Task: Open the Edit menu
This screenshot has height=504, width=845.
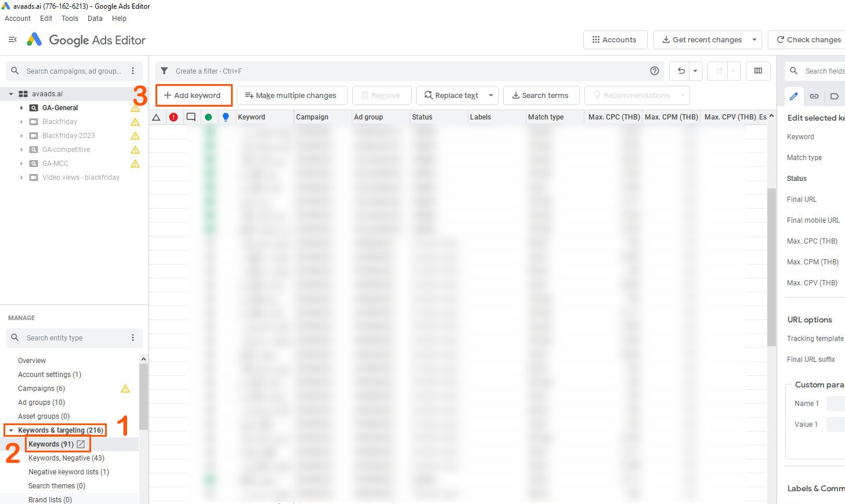Action: (46, 19)
